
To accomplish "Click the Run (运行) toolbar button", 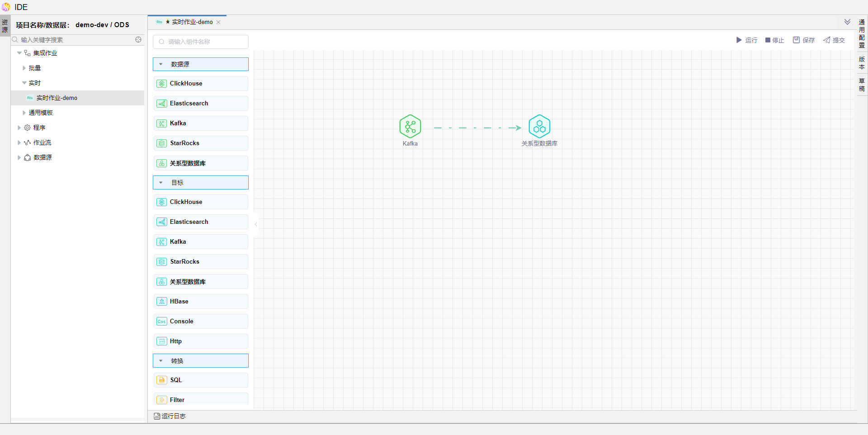I will pos(746,40).
